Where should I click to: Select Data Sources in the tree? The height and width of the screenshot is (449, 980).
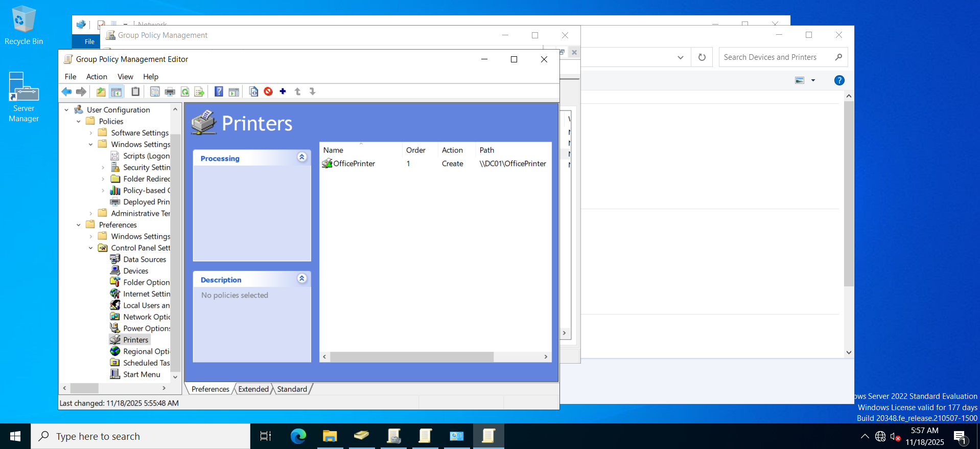click(145, 259)
